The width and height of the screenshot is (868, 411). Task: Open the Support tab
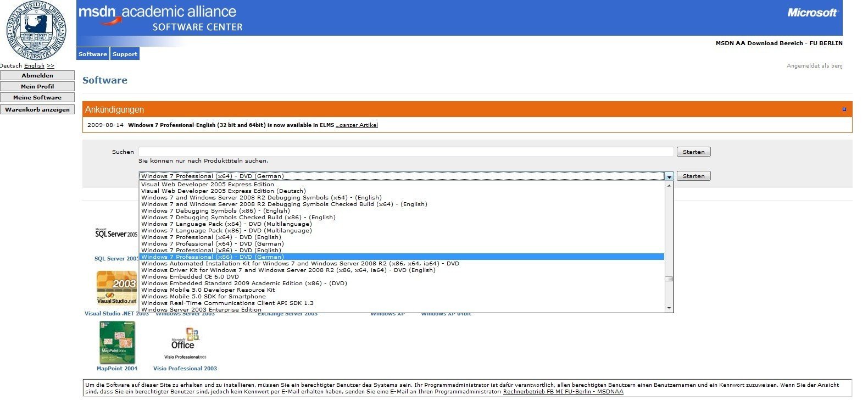(125, 54)
